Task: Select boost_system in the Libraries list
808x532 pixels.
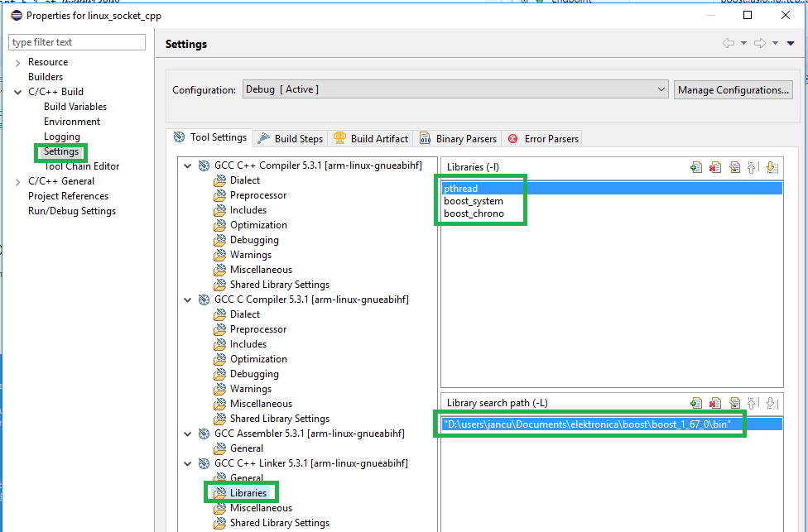Action: (x=474, y=201)
